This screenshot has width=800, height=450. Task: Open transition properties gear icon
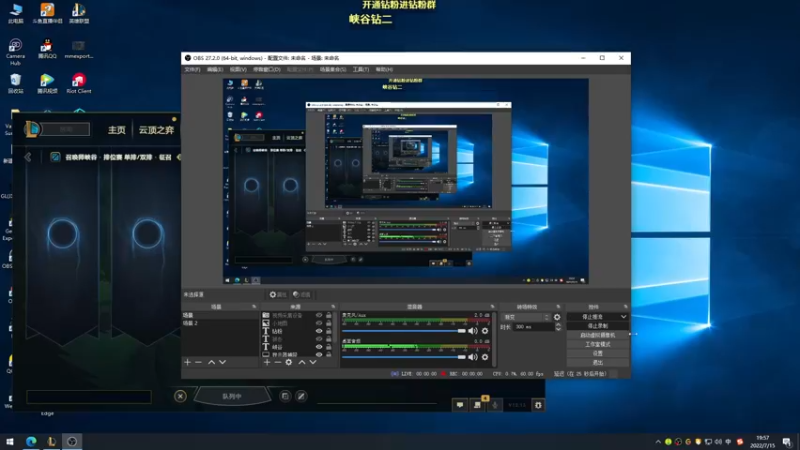pos(557,317)
